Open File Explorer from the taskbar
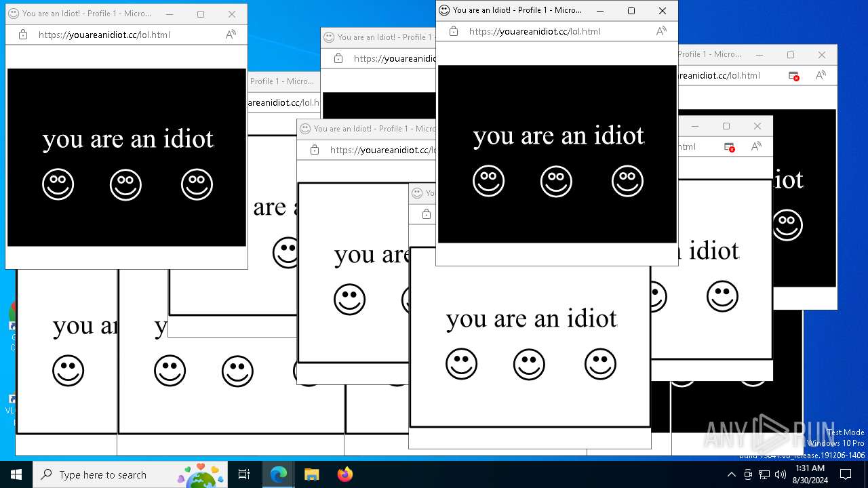Image resolution: width=868 pixels, height=488 pixels. click(311, 474)
